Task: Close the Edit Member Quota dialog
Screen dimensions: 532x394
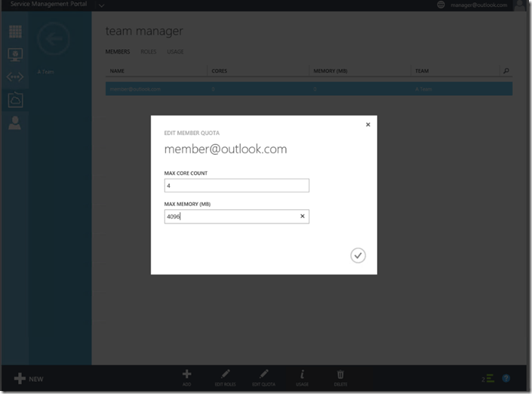Action: point(368,125)
